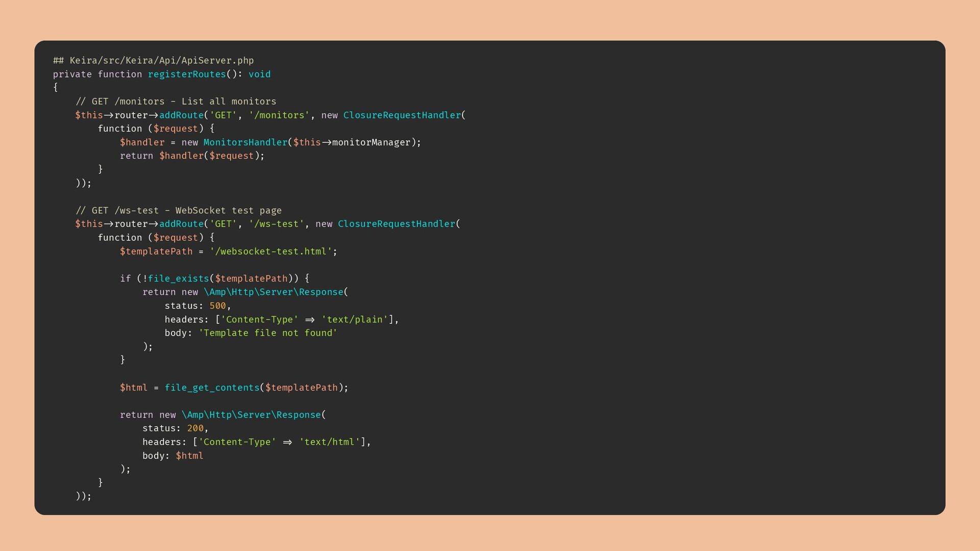Click the file_exists function call
The image size is (980, 551).
178,279
